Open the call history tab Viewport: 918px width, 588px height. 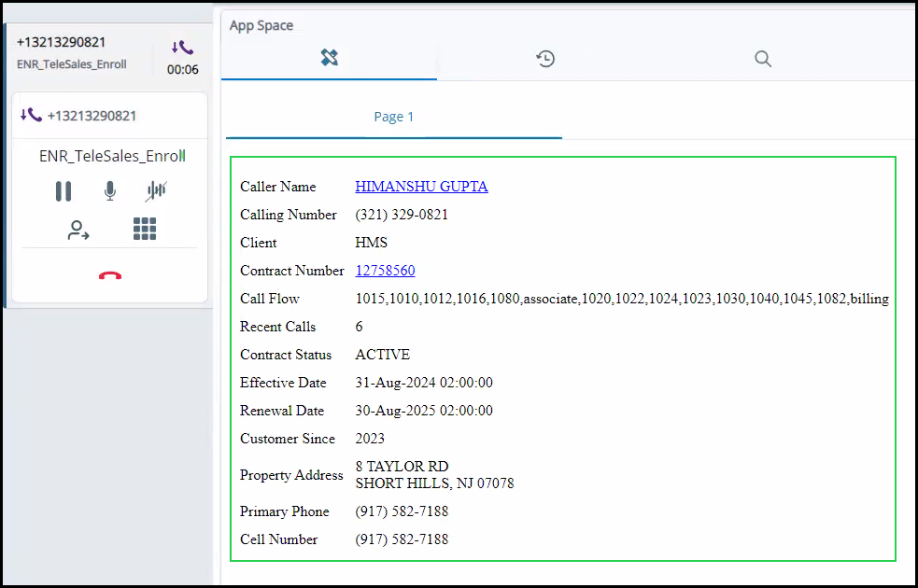point(545,59)
